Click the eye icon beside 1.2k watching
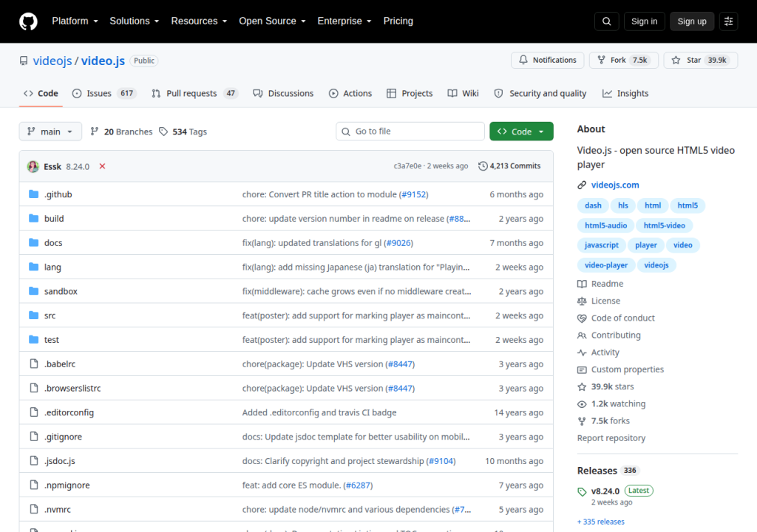 (582, 404)
